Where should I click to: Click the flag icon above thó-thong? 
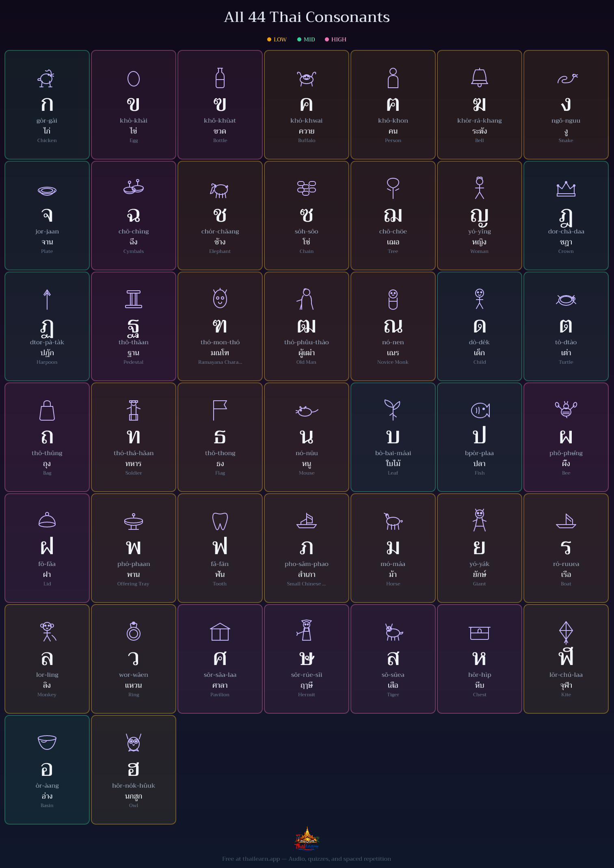point(220,410)
